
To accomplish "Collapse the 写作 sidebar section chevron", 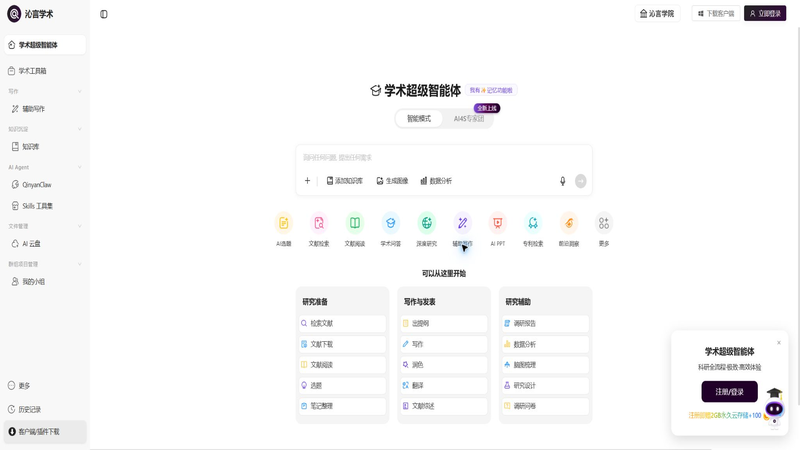I will click(80, 91).
